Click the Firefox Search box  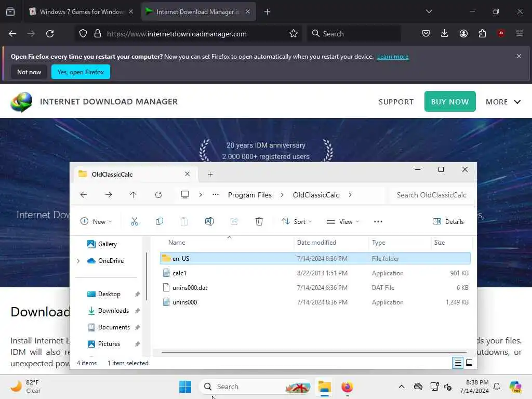(x=354, y=34)
